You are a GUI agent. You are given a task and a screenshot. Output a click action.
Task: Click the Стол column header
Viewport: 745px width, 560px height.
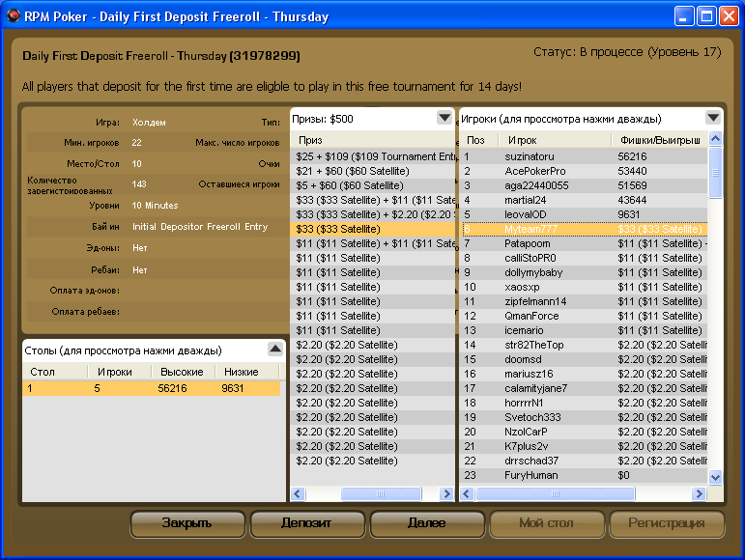coord(55,372)
